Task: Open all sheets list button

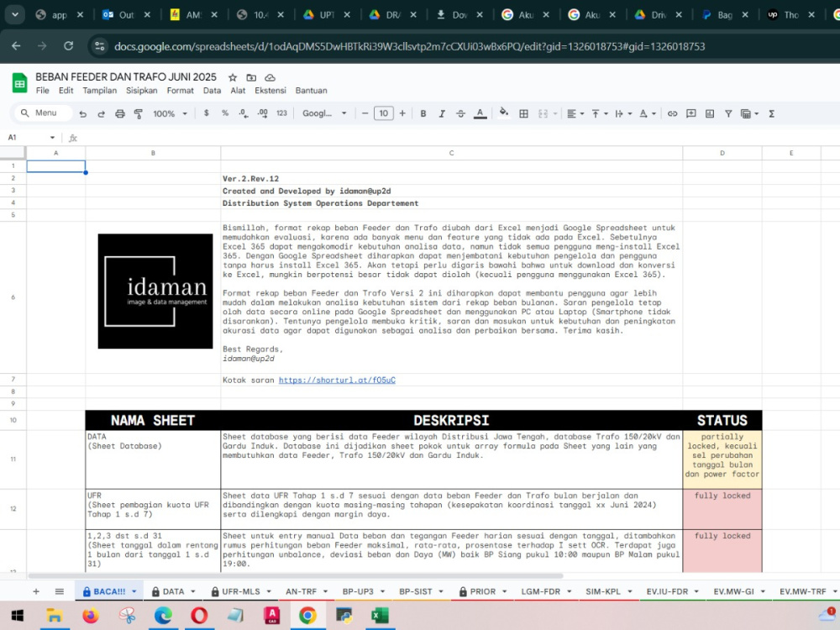Action: pyautogui.click(x=60, y=591)
